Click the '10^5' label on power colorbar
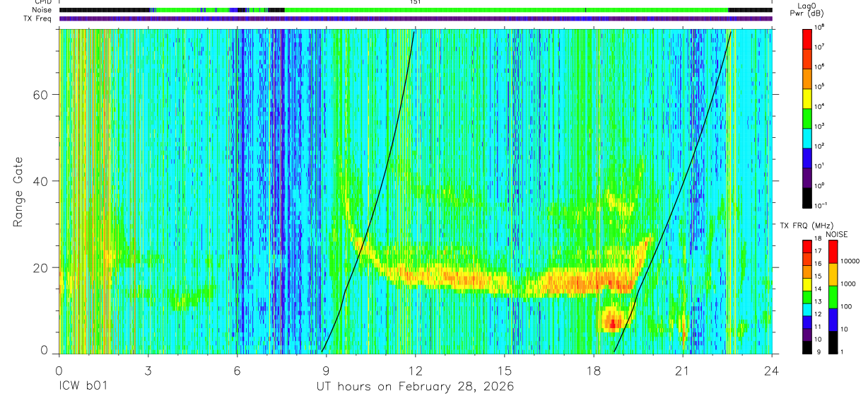Image resolution: width=868 pixels, height=401 pixels. (820, 86)
